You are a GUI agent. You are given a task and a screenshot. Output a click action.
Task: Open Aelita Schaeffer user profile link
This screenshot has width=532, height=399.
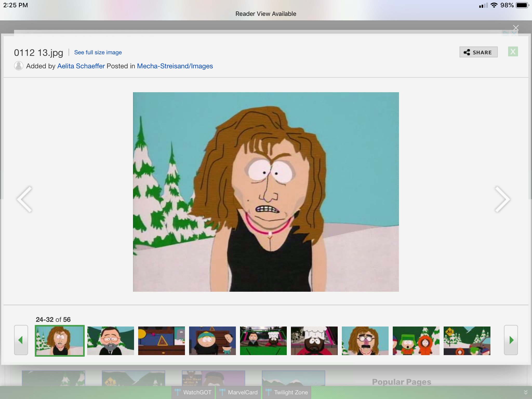tap(81, 66)
